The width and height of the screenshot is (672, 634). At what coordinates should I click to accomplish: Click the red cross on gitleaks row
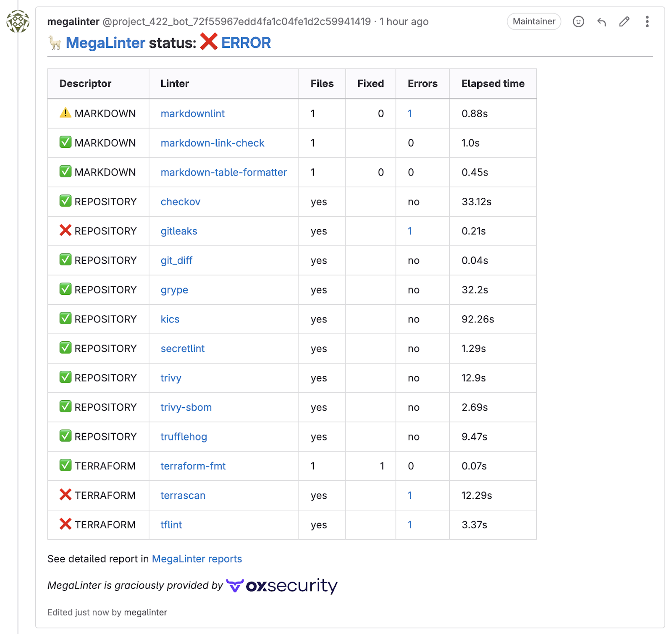tap(65, 230)
